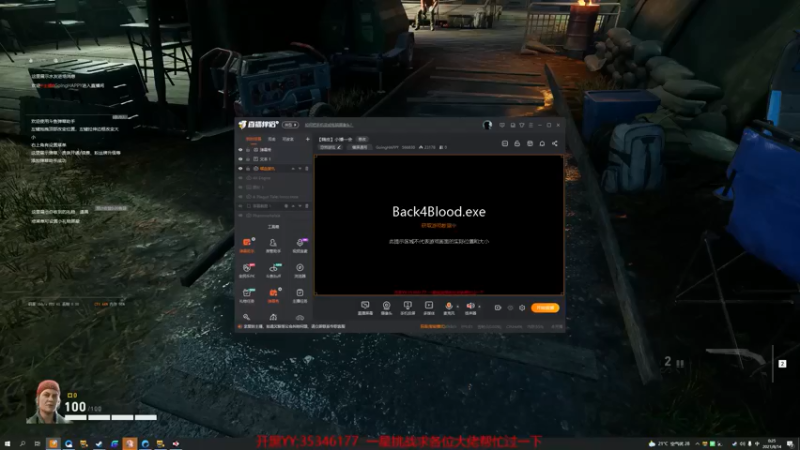The image size is (800, 450).
Task: Select the orange first tab in scene panel
Action: click(x=253, y=139)
